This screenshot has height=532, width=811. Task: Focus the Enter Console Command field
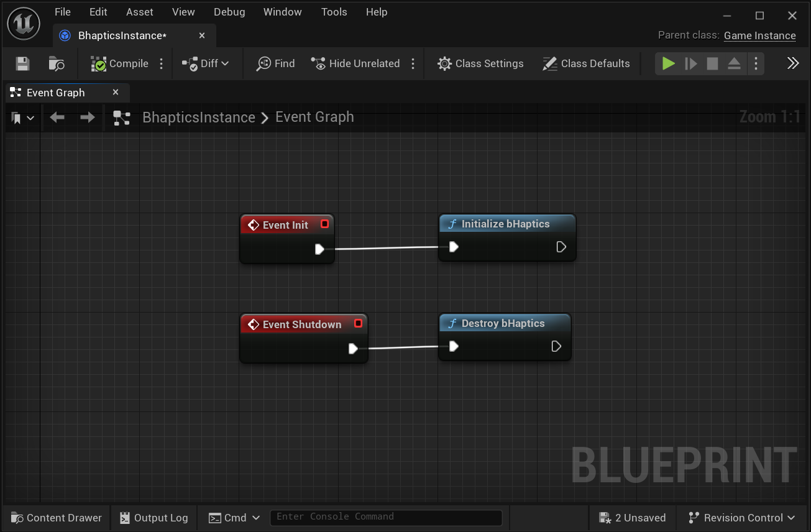coord(386,517)
